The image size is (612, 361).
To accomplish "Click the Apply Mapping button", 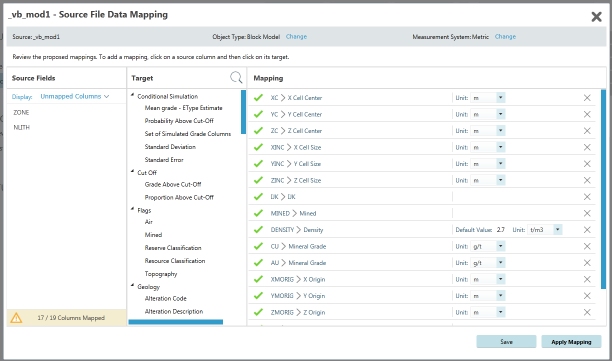I will point(571,341).
